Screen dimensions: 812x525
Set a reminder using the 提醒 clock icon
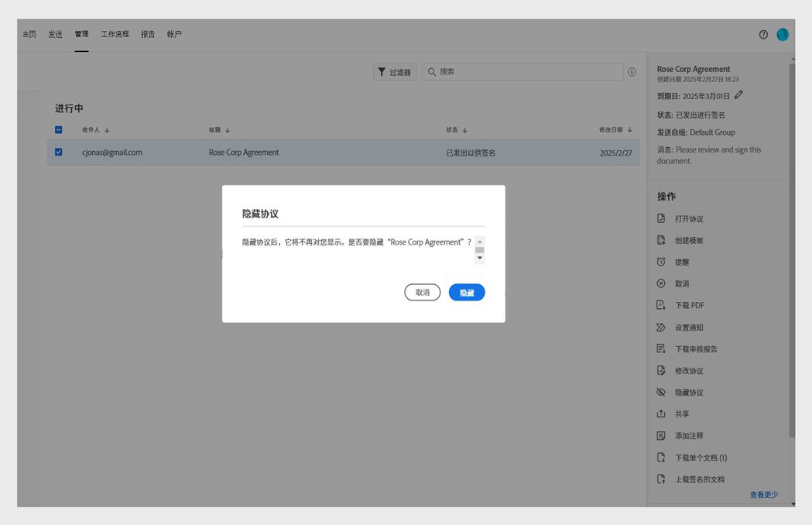pyautogui.click(x=661, y=262)
